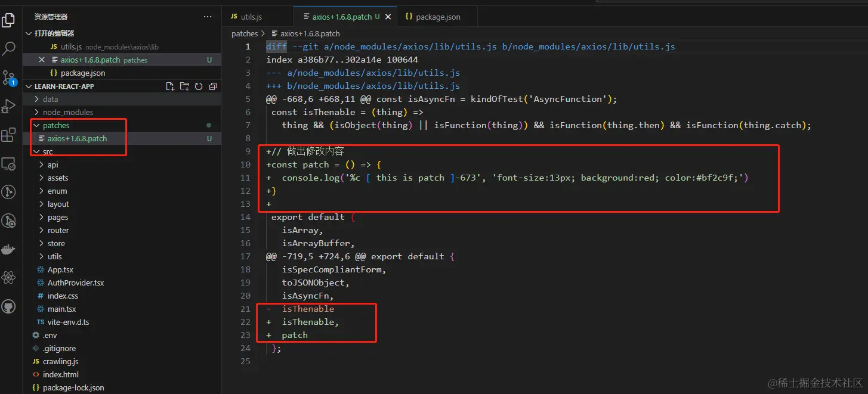
Task: Open the explorer panel more actions menu
Action: point(207,17)
